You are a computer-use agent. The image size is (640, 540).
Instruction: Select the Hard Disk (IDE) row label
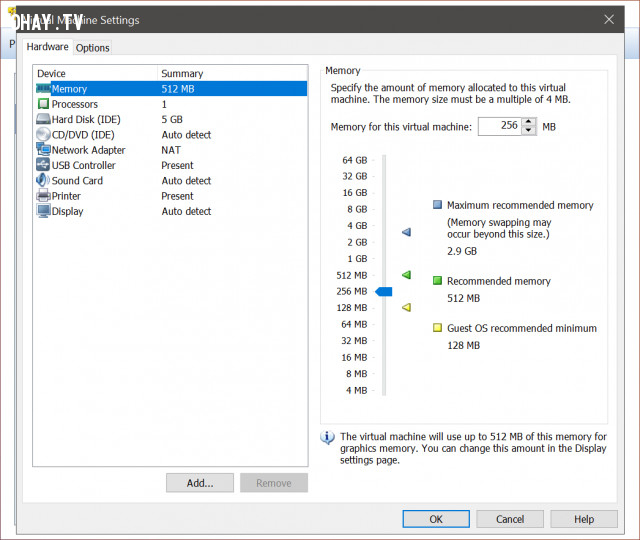pyautogui.click(x=86, y=119)
